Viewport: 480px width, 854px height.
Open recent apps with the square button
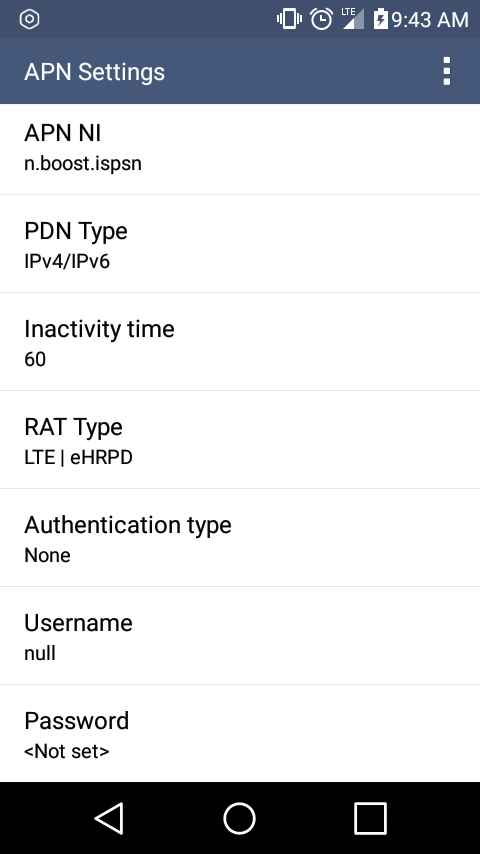[370, 818]
